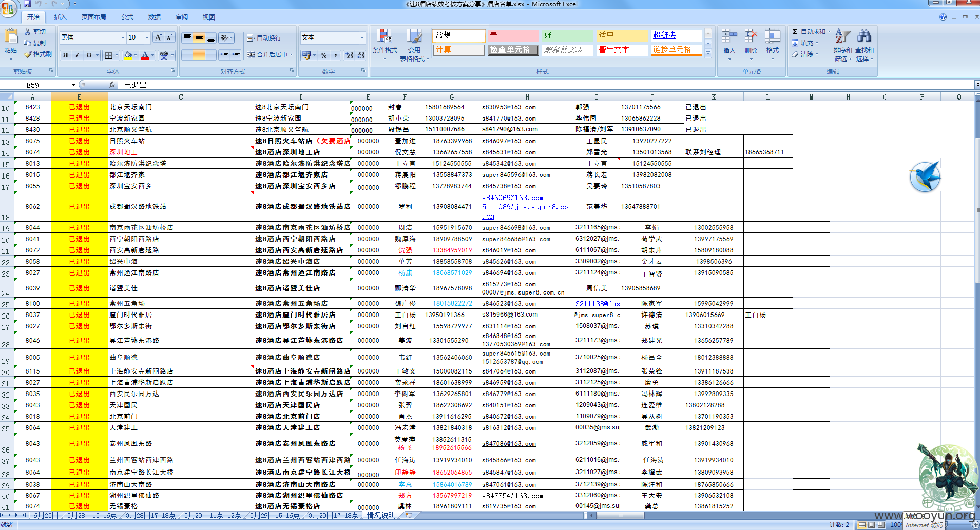The width and height of the screenshot is (980, 530).
Task: Open the 3月28日15-16点 sheet tab
Action: [92, 515]
